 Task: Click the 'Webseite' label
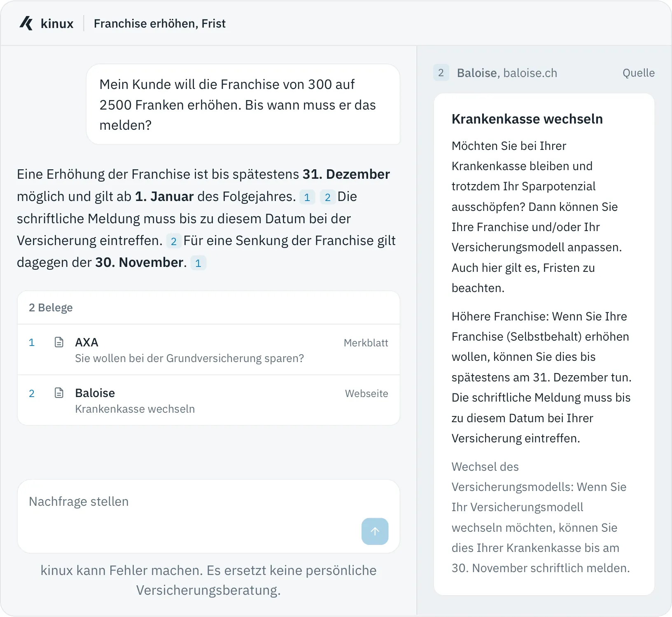366,393
